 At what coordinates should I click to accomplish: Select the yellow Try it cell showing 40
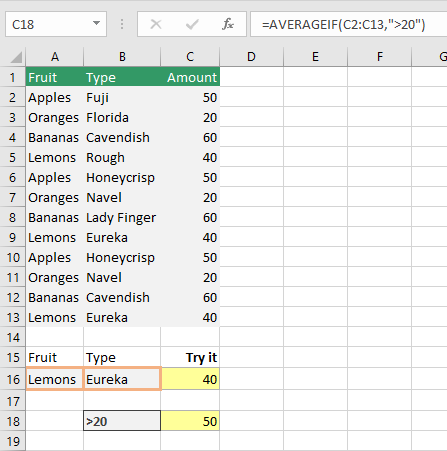click(x=190, y=379)
